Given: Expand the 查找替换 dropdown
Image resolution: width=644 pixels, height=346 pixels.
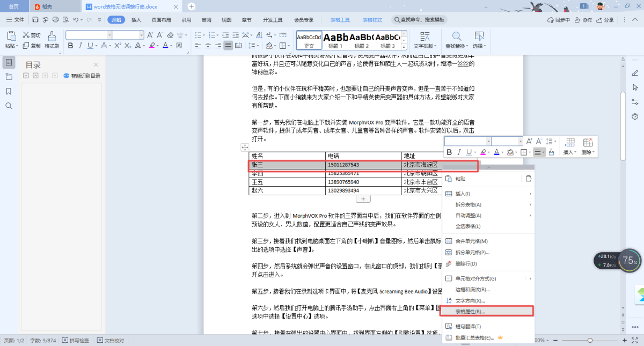Looking at the screenshot, I should click(457, 46).
